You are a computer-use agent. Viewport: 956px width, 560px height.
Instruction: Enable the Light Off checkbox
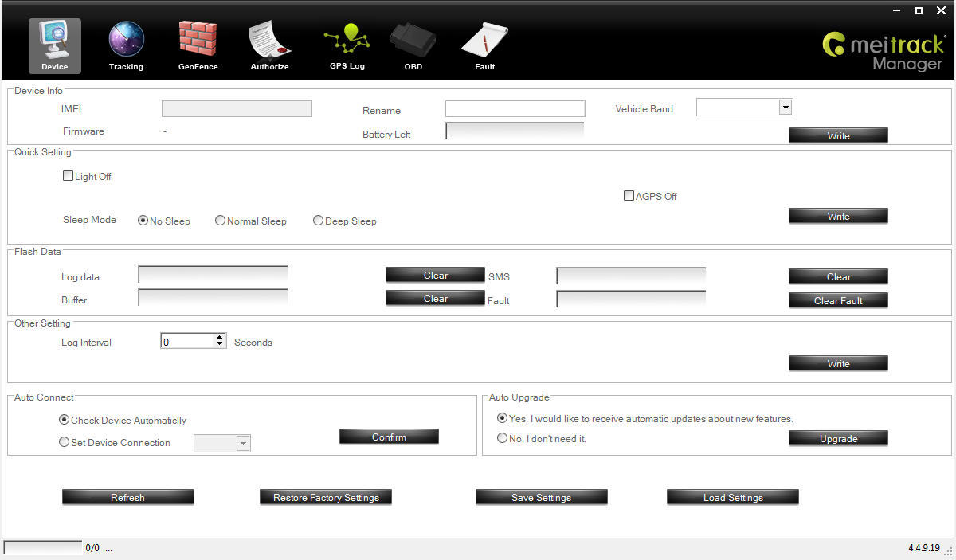click(x=68, y=176)
